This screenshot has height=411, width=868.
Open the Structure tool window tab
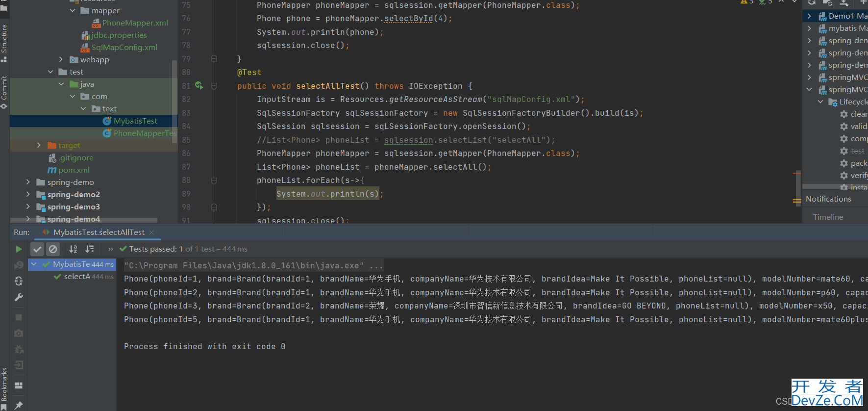coord(4,43)
